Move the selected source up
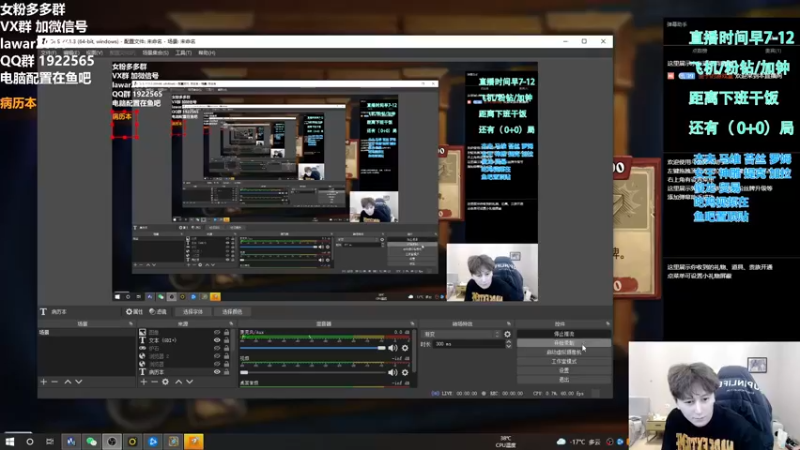 (179, 382)
